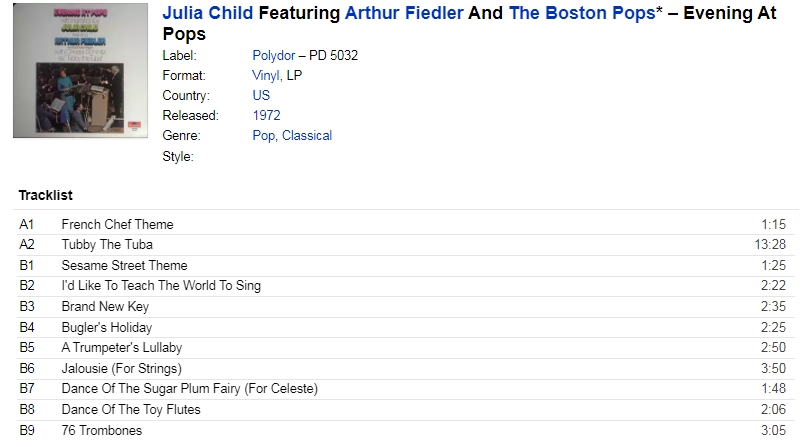
Task: Open the album cover thumbnail image
Action: click(x=80, y=70)
